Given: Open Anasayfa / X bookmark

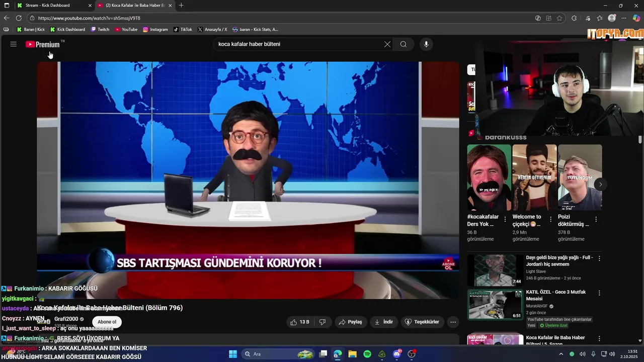Looking at the screenshot, I should click(x=212, y=30).
